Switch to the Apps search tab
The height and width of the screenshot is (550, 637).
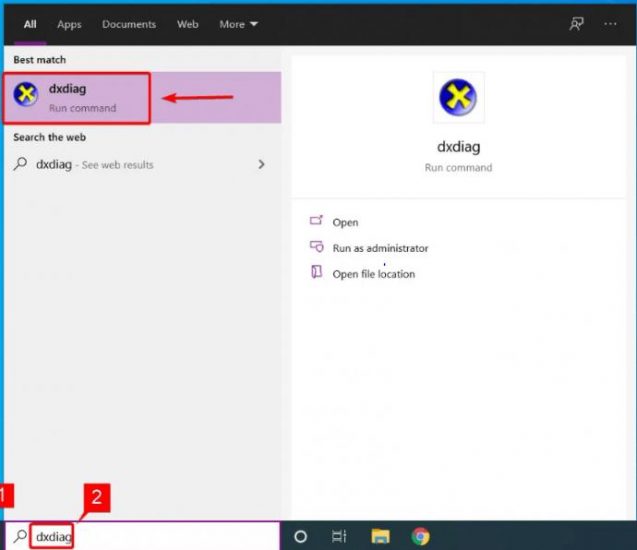tap(69, 24)
